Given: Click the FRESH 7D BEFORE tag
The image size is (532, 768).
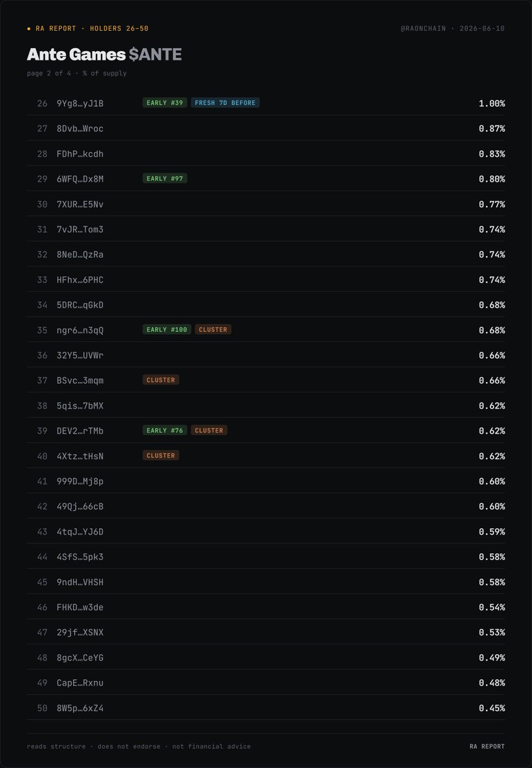Looking at the screenshot, I should [225, 103].
